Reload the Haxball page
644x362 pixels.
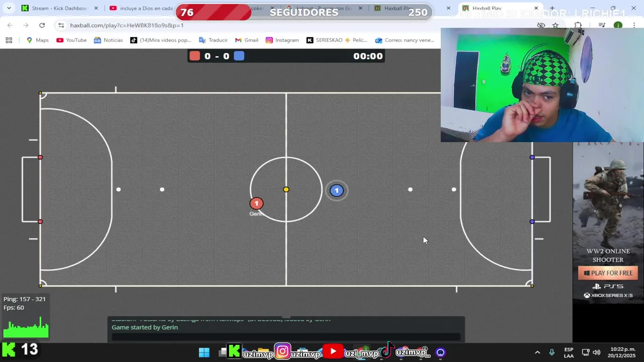pos(42,25)
